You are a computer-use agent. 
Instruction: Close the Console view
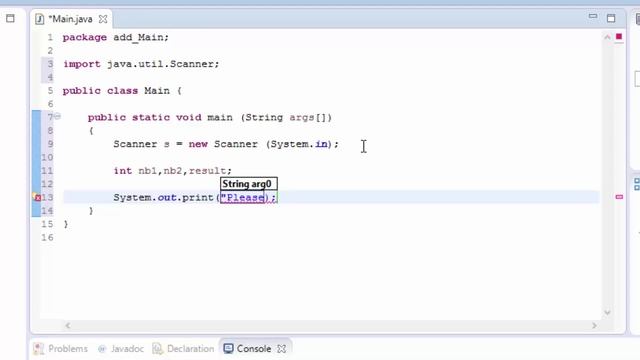[281, 349]
